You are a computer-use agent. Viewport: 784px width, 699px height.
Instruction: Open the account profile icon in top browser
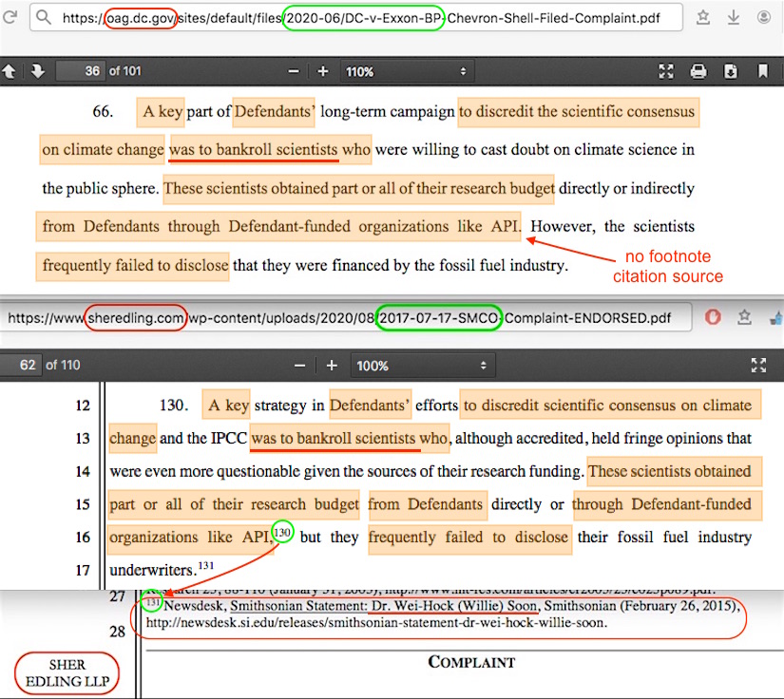coord(765,17)
